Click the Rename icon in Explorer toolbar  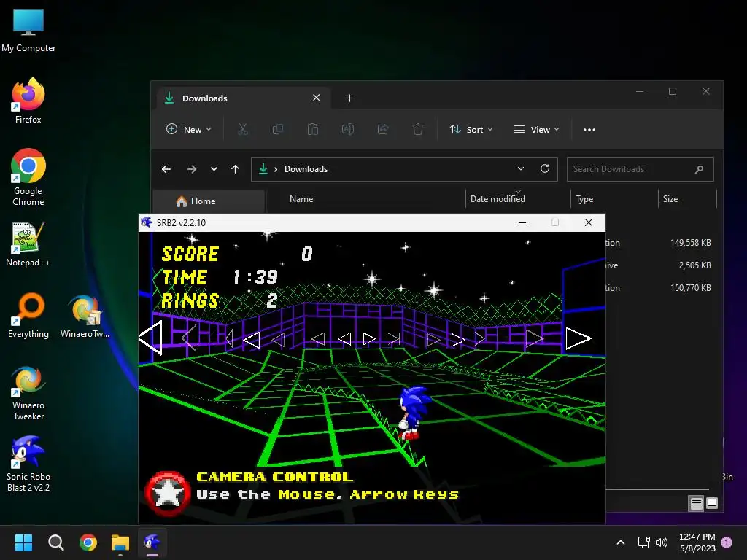click(348, 129)
